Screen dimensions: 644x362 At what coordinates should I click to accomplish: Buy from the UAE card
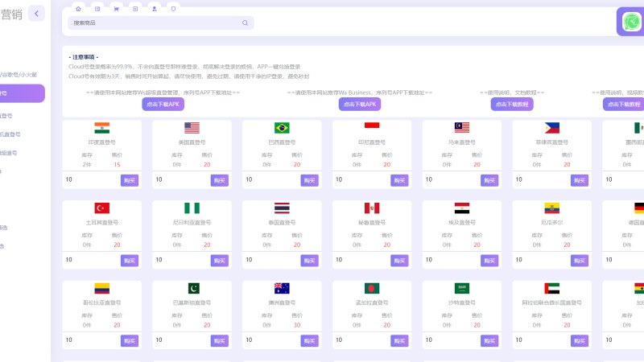click(x=579, y=340)
